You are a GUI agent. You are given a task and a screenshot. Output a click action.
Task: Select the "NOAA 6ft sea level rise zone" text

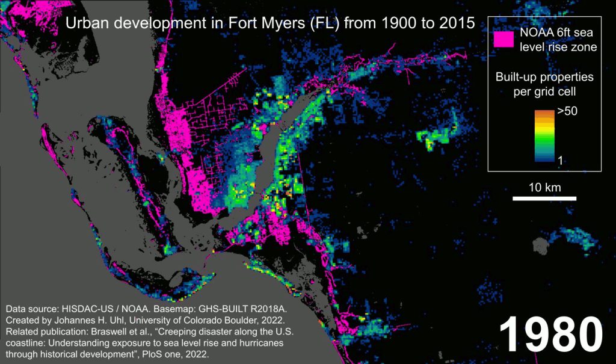pos(558,40)
